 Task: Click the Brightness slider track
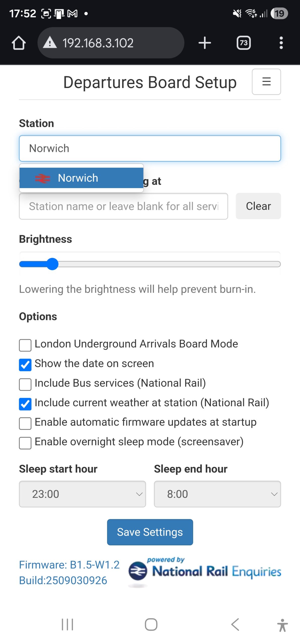163,264
